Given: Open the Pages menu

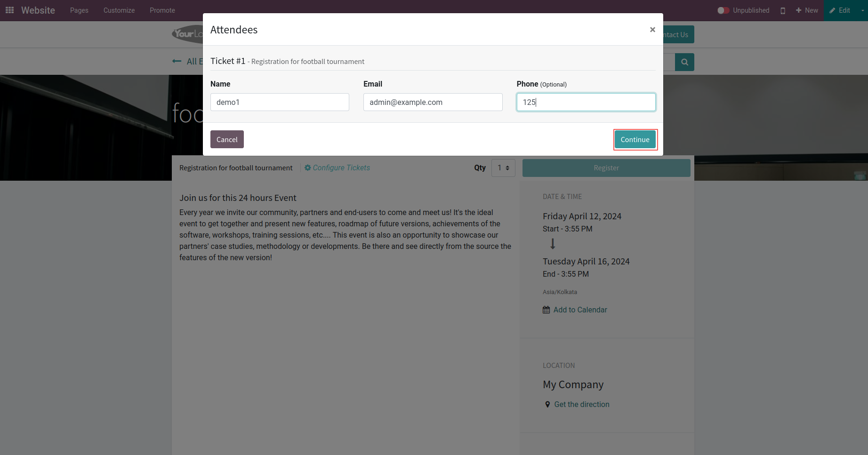Looking at the screenshot, I should pos(79,10).
